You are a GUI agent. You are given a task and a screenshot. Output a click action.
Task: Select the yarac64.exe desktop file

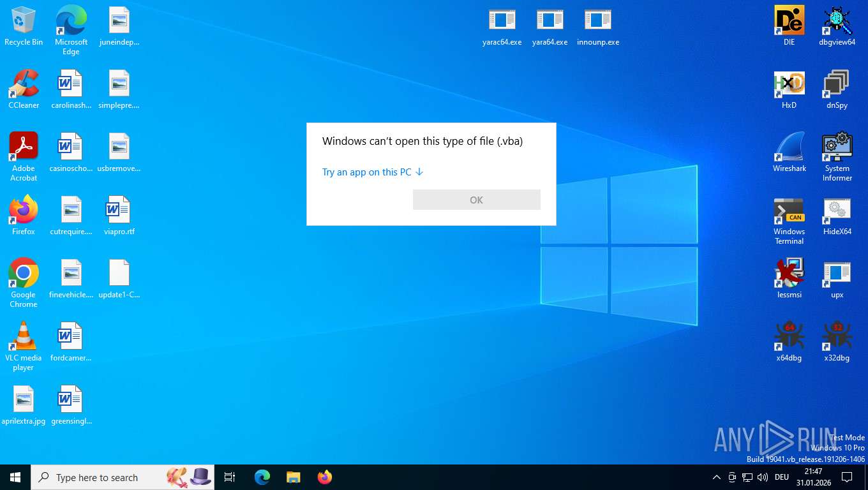(x=502, y=26)
